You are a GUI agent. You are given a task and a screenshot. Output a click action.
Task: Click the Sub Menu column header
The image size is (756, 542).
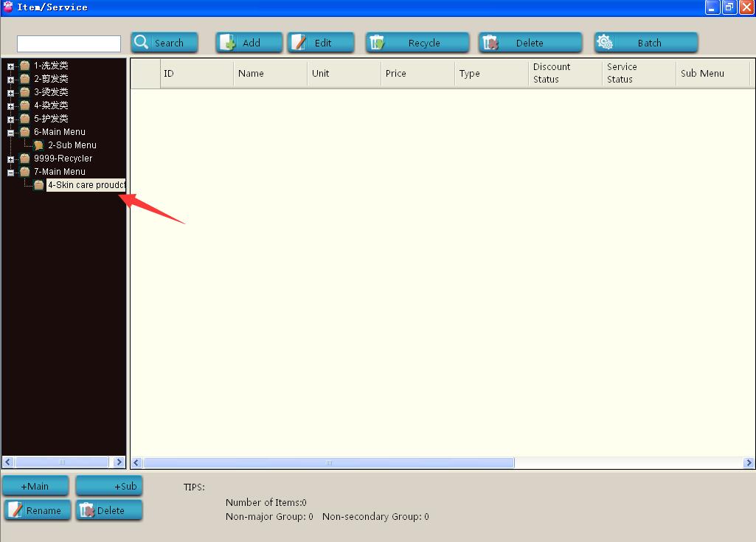[713, 73]
